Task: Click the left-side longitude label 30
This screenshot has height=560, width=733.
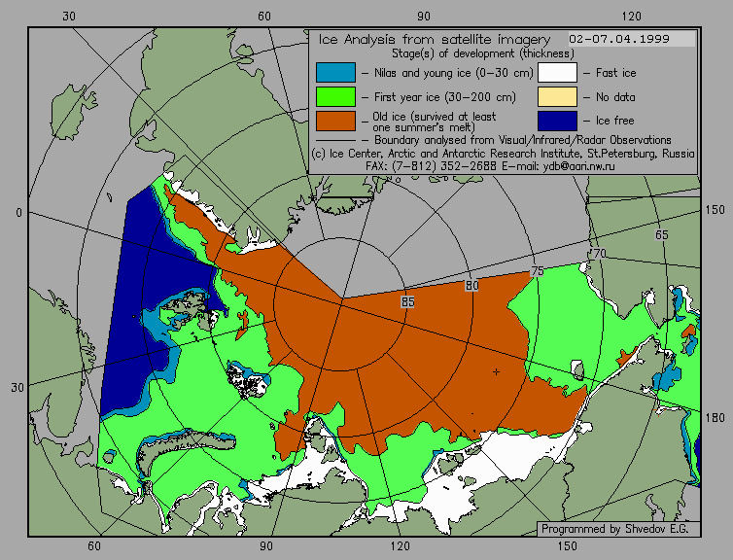Action: 17,388
